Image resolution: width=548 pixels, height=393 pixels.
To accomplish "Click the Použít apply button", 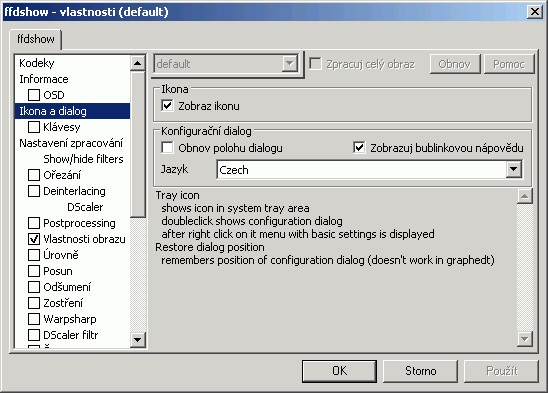I will (501, 371).
